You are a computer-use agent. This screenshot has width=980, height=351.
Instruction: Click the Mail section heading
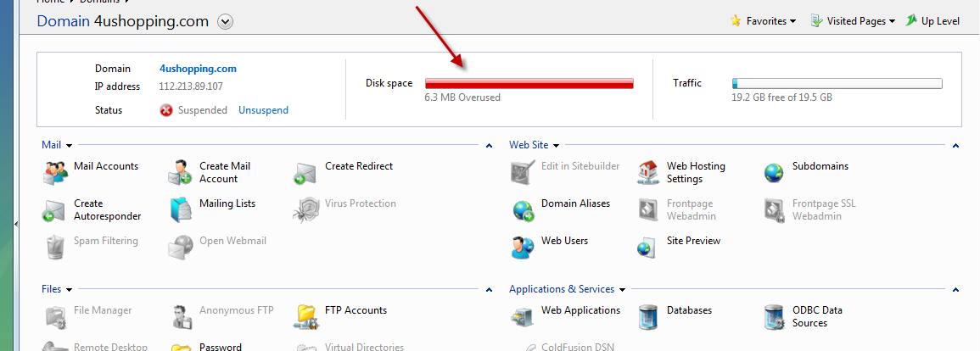pos(51,145)
